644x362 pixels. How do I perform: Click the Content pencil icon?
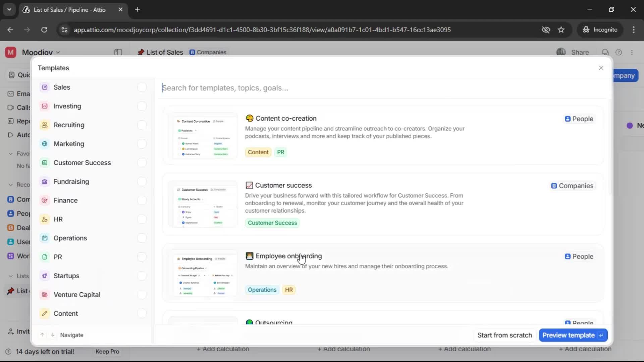[45, 313]
